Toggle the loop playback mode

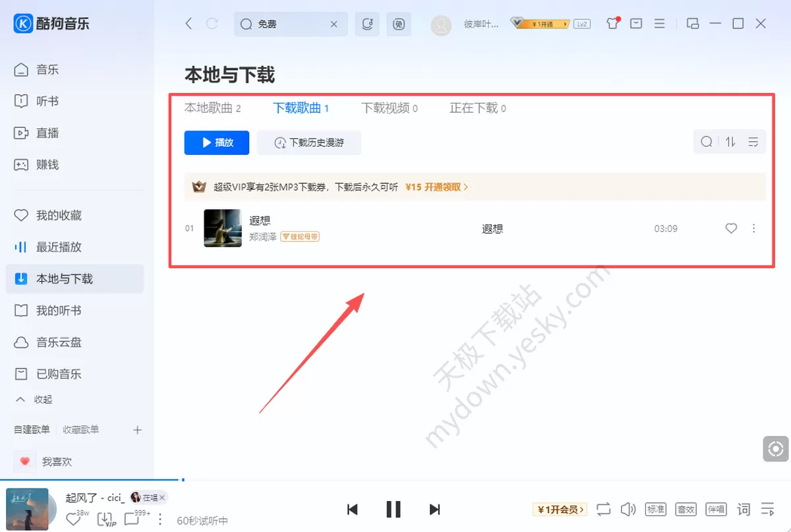tap(604, 509)
